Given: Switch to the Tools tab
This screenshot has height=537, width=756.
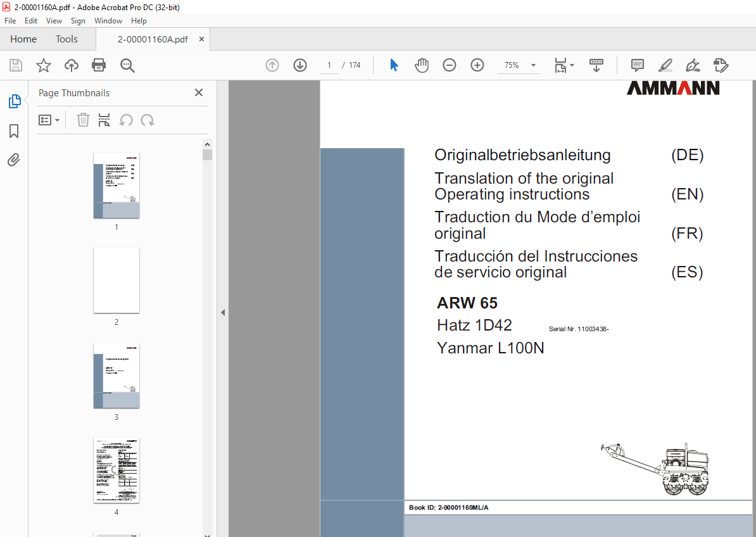Looking at the screenshot, I should (66, 39).
